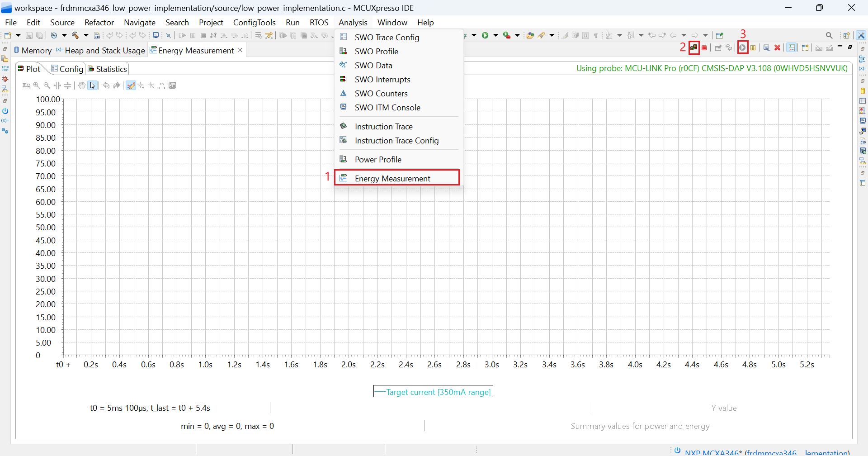Toggle the arrow pointer selection tool
This screenshot has height=456, width=868.
pyautogui.click(x=92, y=85)
